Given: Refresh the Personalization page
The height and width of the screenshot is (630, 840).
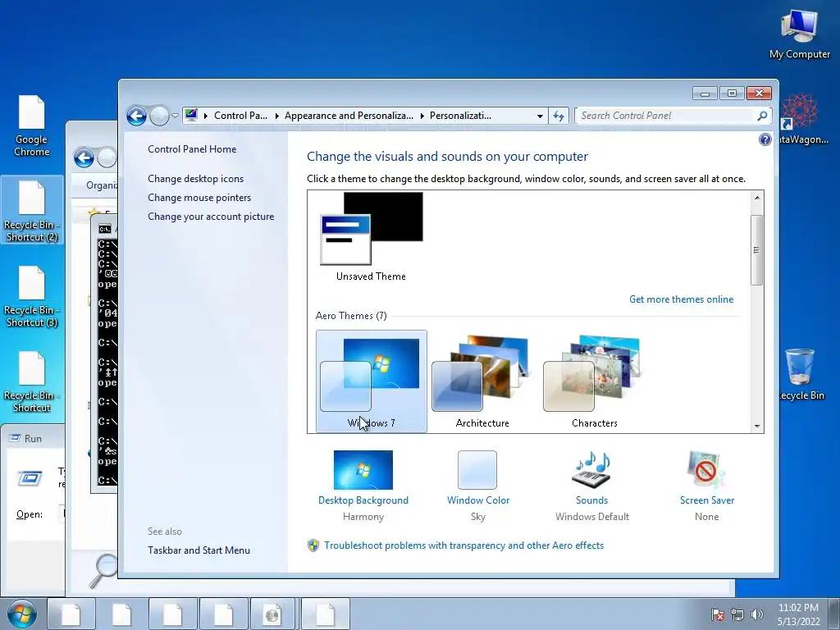Looking at the screenshot, I should [x=559, y=116].
